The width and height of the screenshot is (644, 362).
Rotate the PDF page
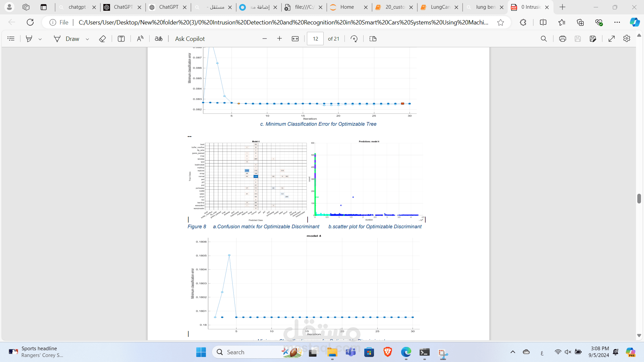pyautogui.click(x=354, y=39)
